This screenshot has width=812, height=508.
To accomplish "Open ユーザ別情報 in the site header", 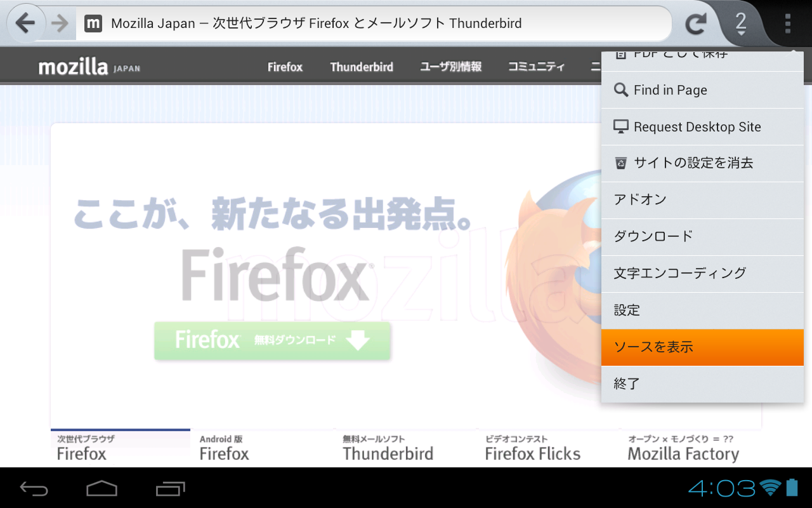I will tap(451, 67).
